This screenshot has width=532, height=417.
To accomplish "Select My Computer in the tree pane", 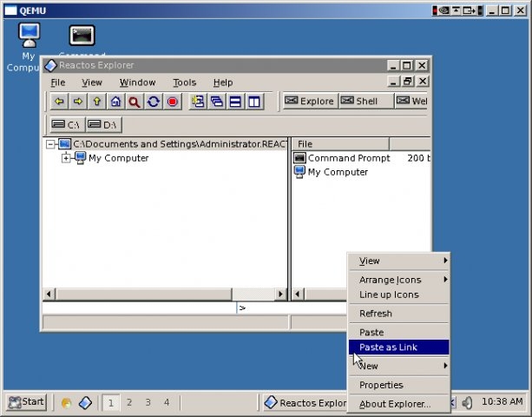I will (118, 158).
